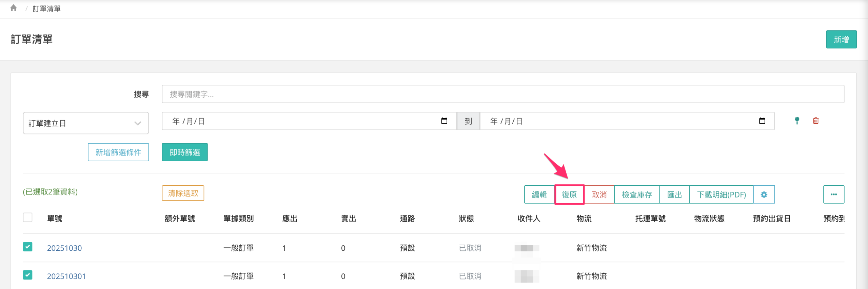Delete filter row with red trash icon

point(816,121)
